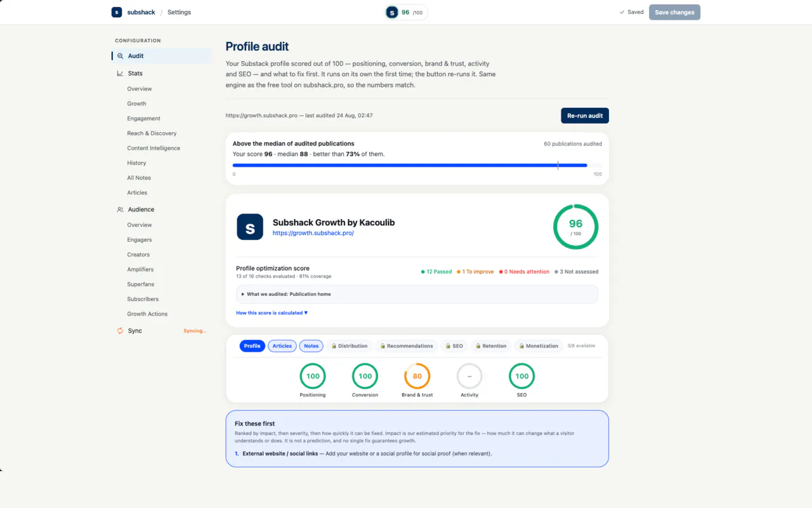This screenshot has width=812, height=508.
Task: Open Superfans in the sidebar
Action: point(141,284)
